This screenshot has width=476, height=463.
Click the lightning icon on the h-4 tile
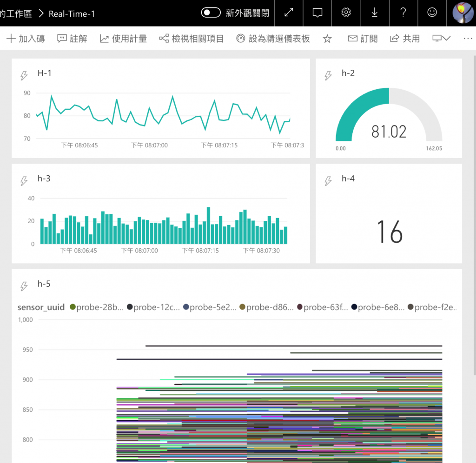point(328,181)
